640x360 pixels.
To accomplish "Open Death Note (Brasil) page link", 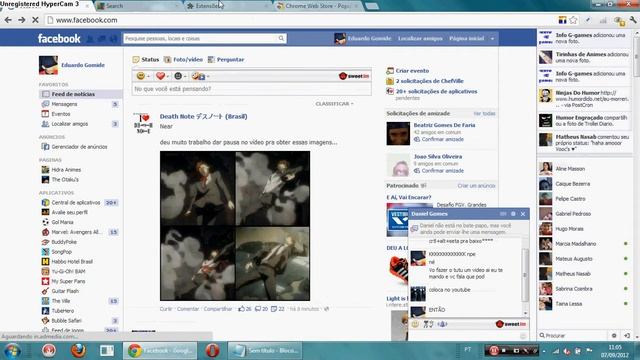I will tap(203, 116).
